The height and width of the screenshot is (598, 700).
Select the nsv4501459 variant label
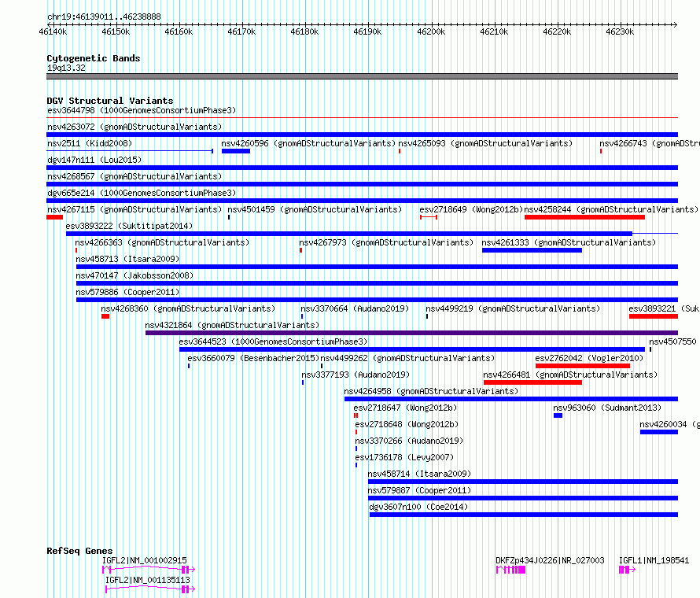click(x=315, y=209)
